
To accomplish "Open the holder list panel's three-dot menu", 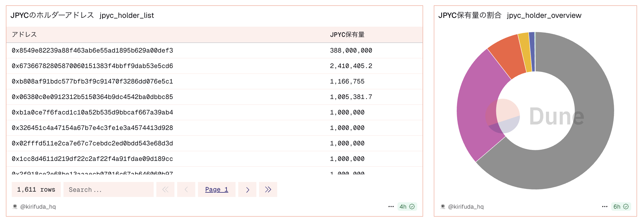I will 391,207.
